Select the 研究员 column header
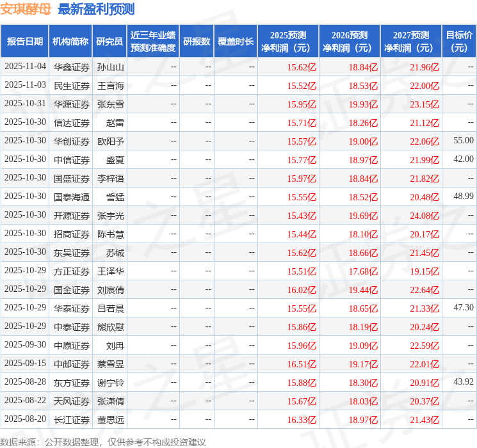This screenshot has width=477, height=448. tap(109, 42)
